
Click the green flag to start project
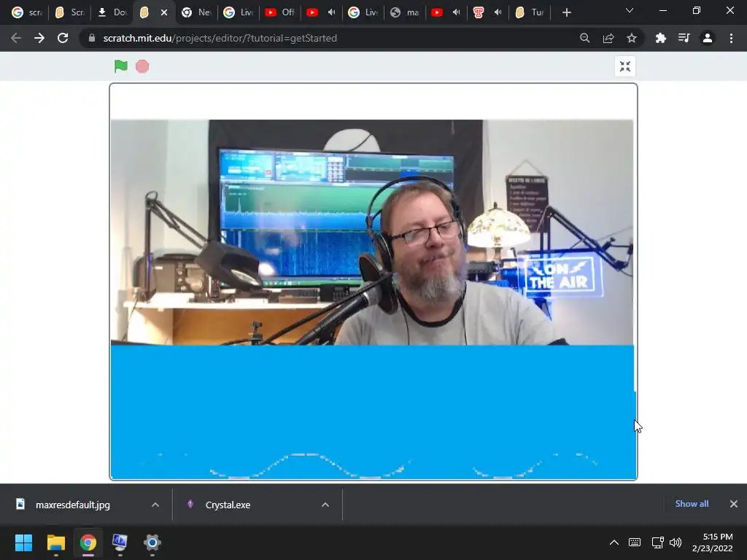[121, 66]
